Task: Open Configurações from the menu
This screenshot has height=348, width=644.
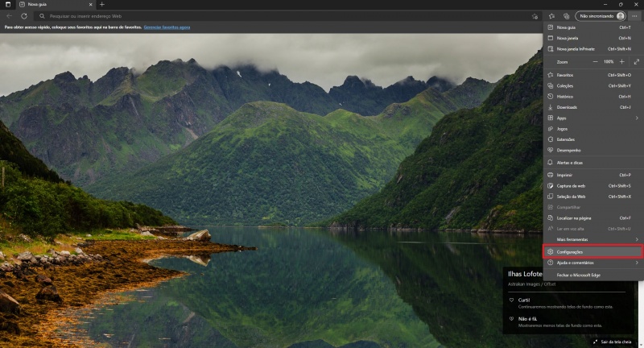Action: tap(570, 251)
